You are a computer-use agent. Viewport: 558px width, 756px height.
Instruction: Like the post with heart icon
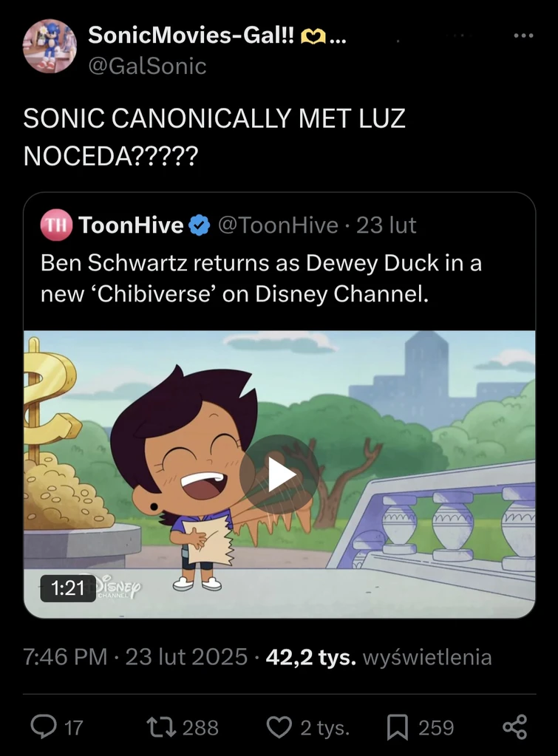click(279, 727)
